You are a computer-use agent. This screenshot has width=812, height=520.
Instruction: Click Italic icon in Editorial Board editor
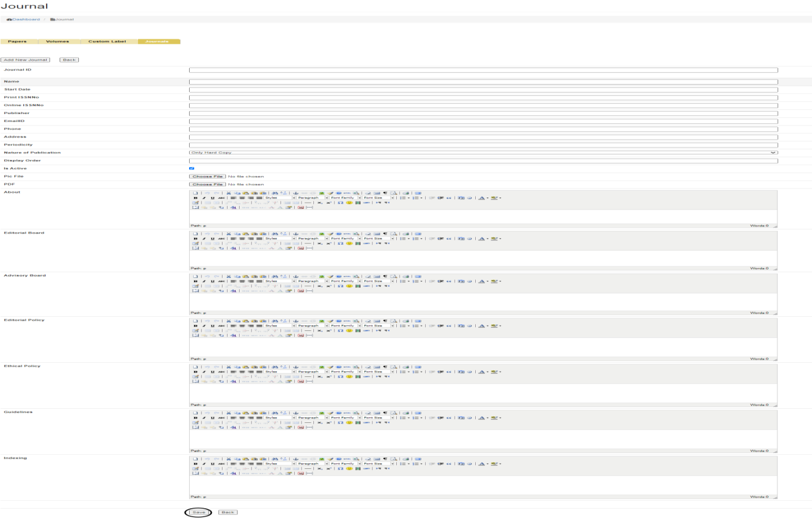[204, 239]
